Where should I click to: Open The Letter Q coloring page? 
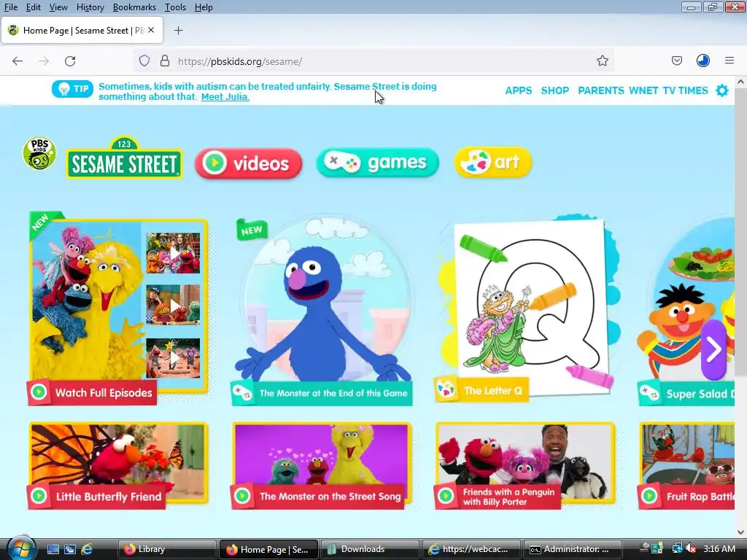[527, 309]
